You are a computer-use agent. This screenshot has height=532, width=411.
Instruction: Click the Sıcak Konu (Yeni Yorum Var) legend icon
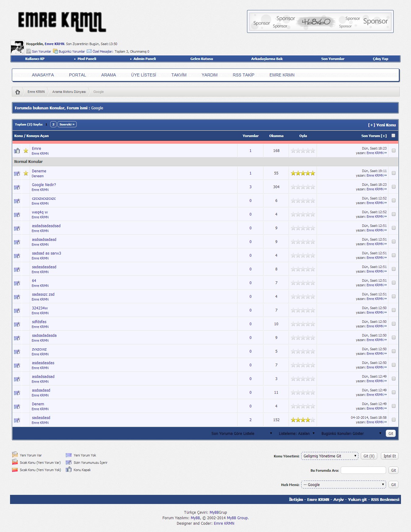(x=15, y=462)
